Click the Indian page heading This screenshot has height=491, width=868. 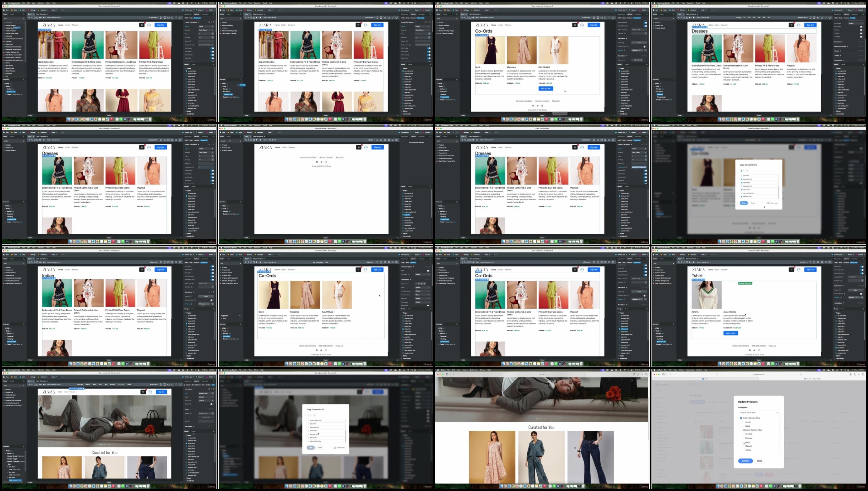coord(48,276)
